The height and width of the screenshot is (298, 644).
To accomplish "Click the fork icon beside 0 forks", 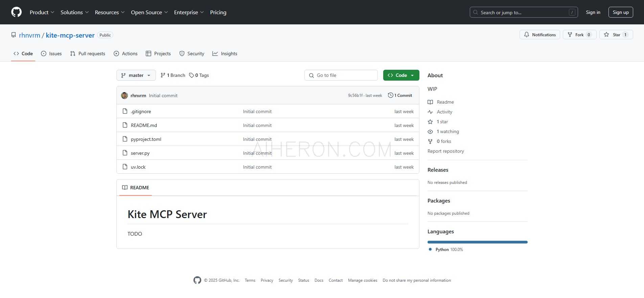I will click(x=430, y=141).
